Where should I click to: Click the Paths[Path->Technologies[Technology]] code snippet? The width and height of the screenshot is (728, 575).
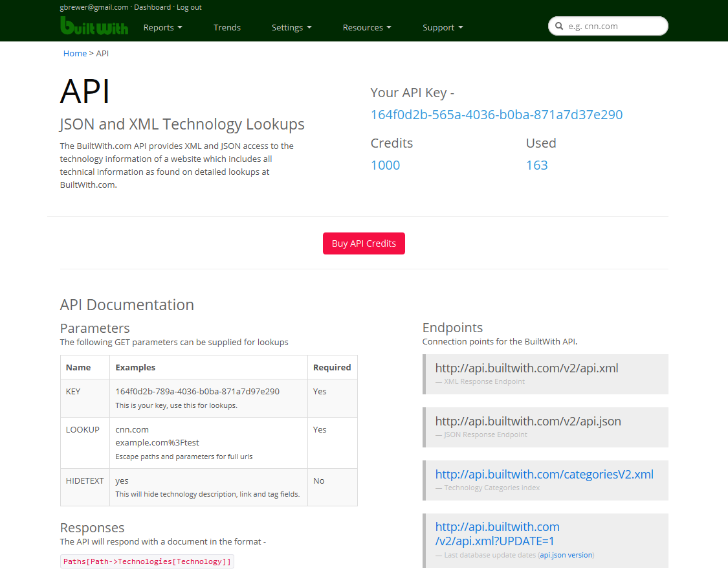(x=147, y=561)
